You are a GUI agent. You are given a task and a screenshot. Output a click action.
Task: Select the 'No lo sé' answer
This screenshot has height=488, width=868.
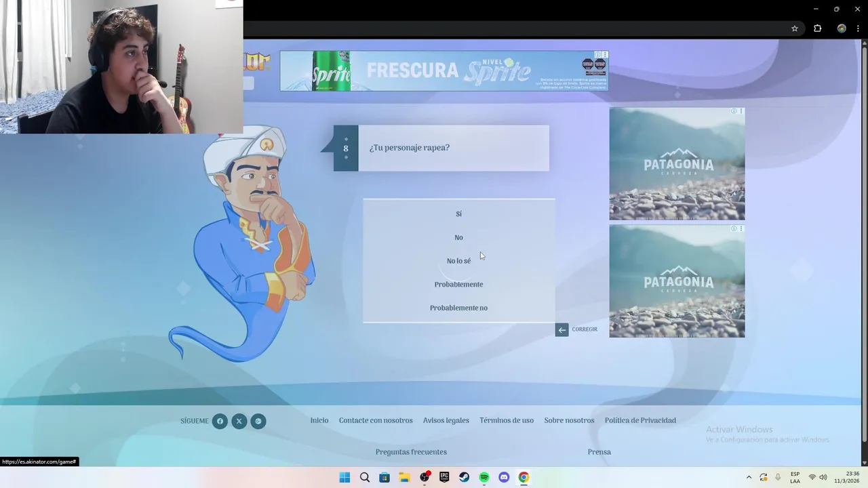(458, 261)
